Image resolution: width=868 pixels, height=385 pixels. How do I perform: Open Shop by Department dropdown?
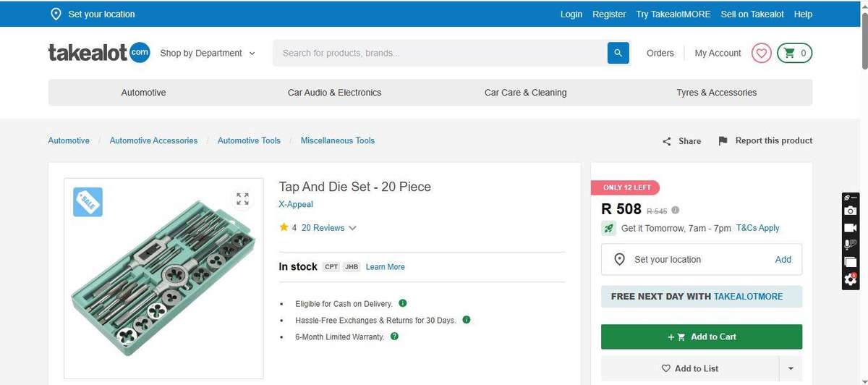(x=208, y=53)
